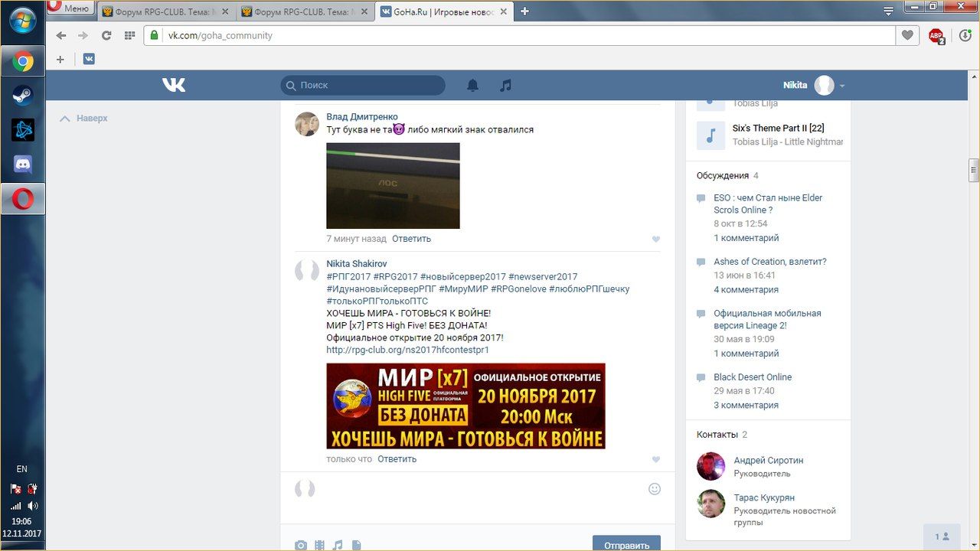Expand the Nikita profile dropdown menu

tap(842, 86)
